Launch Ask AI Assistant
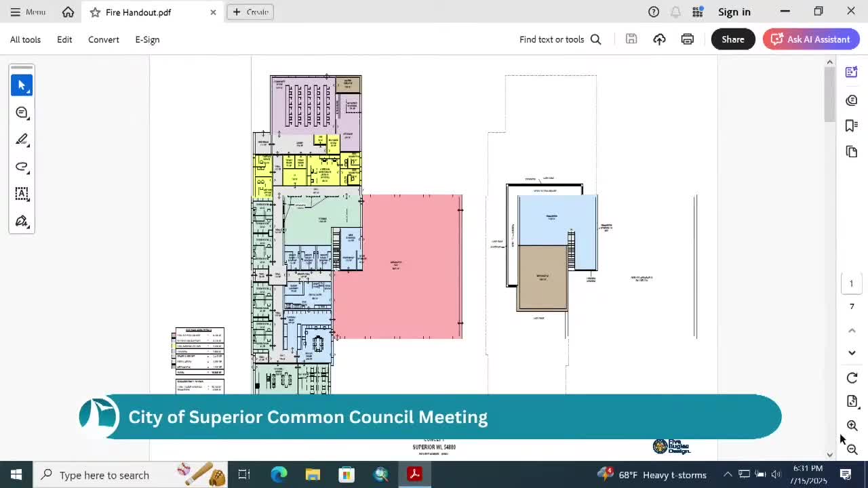 pos(810,39)
